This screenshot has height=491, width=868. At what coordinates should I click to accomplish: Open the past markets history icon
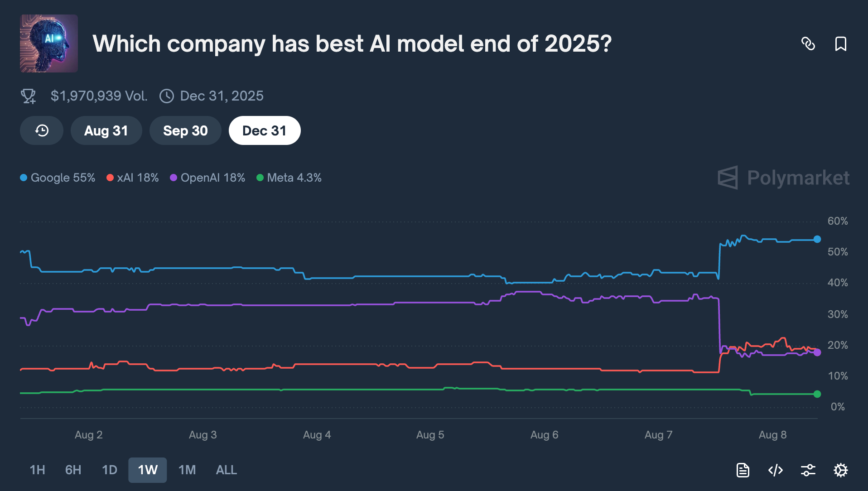pos(42,131)
